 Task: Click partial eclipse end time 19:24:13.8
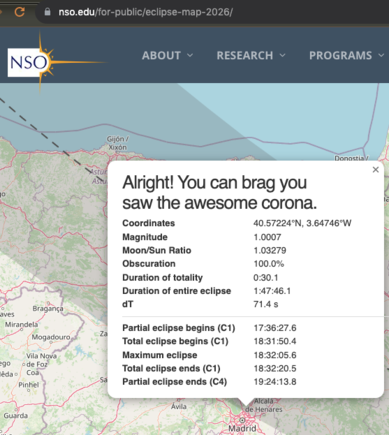(275, 382)
